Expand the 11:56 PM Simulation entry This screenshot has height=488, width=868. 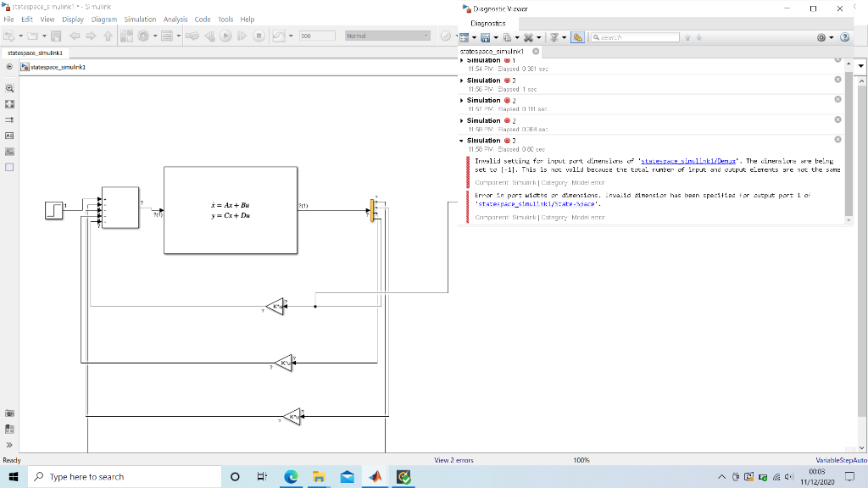tap(462, 80)
